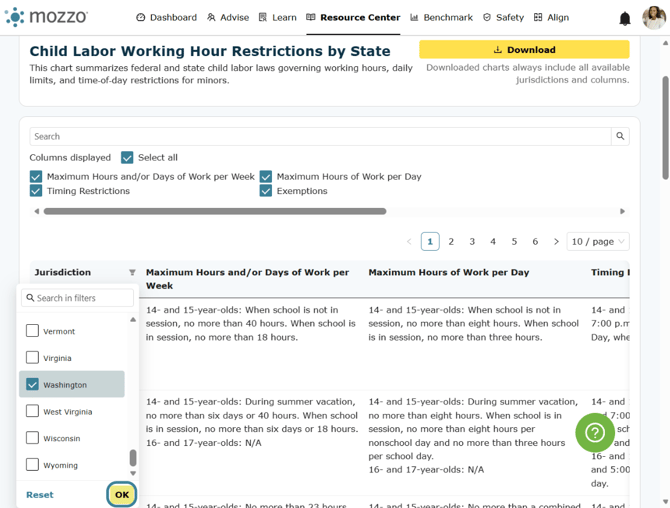Check the Wisconsin filter option

[32, 438]
